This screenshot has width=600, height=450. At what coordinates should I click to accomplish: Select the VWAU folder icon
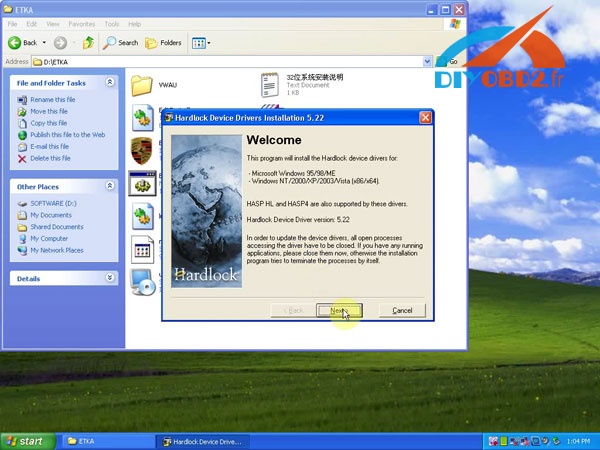(142, 85)
